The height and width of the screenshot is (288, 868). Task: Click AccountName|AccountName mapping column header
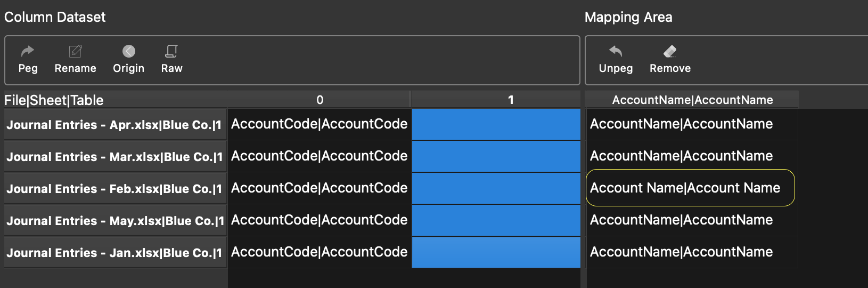692,100
